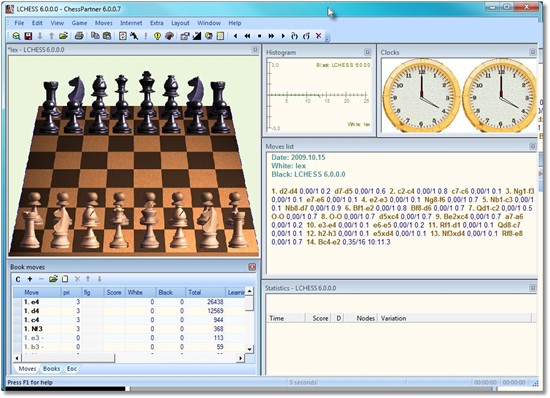Open book with folder icon in Book moves

[53, 279]
